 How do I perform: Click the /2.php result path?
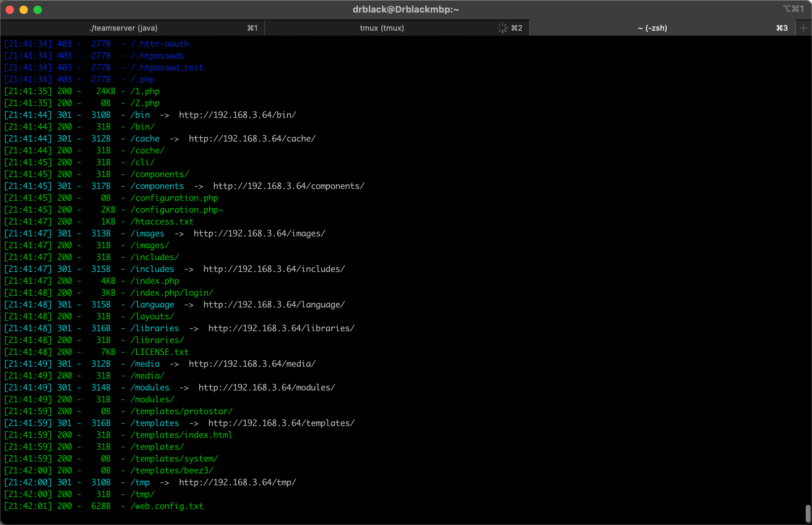[145, 103]
